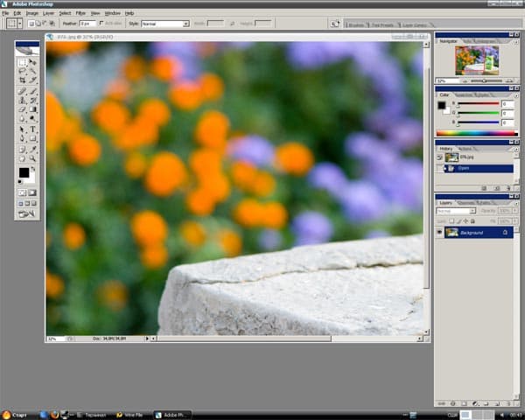
Task: Switch to Standard edit mode
Action: coord(22,192)
